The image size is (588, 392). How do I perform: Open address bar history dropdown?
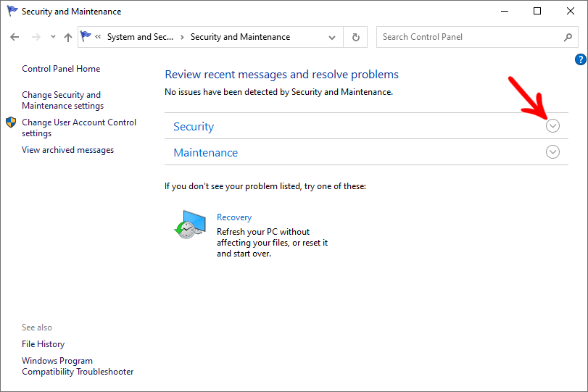point(332,37)
